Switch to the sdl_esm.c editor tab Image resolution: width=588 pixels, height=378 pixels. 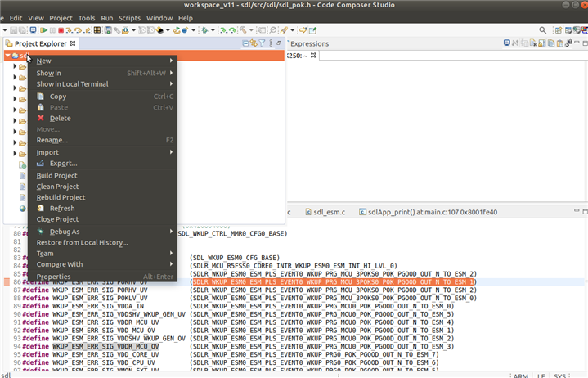coord(325,212)
